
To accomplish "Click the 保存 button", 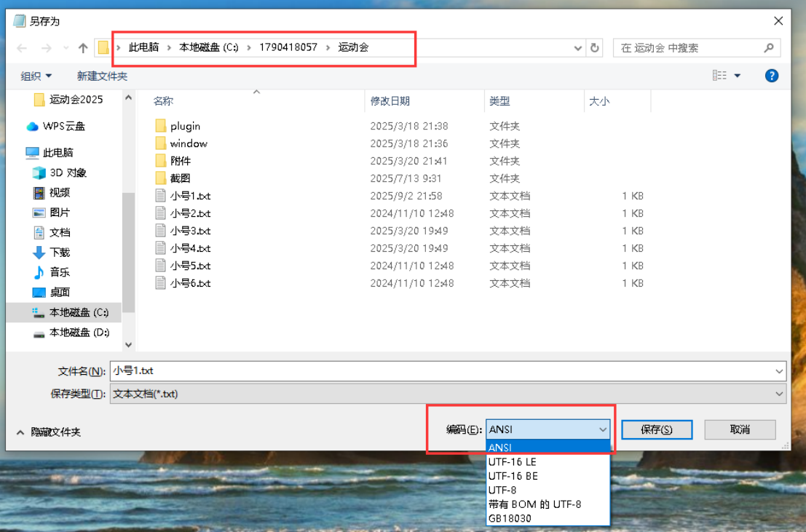I will tap(656, 429).
